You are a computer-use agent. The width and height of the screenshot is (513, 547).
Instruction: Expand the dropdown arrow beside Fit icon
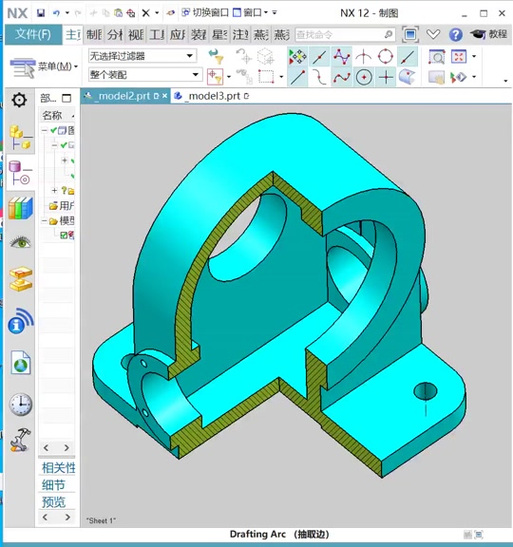[474, 56]
